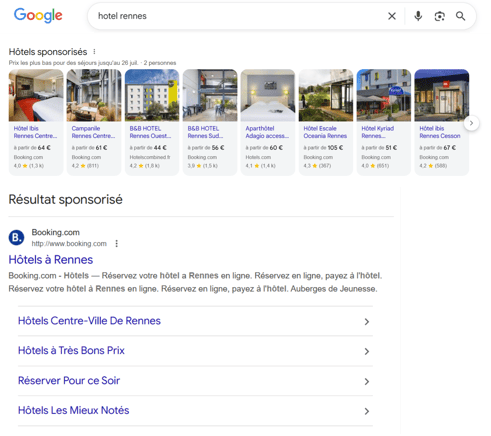Click the 3,9 (1,5 k) rating text
The width and height of the screenshot is (491, 436).
[x=203, y=166]
